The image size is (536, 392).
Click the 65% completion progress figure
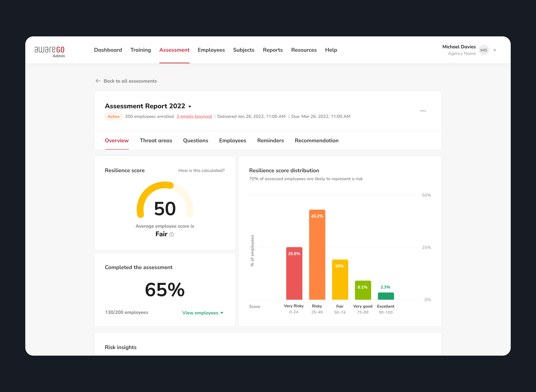click(x=164, y=290)
